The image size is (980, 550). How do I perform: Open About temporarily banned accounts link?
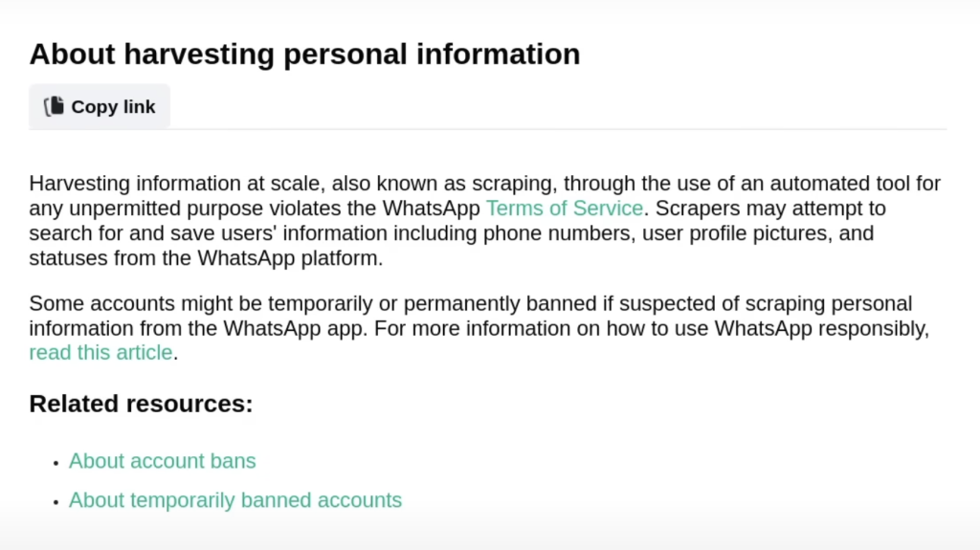(235, 500)
